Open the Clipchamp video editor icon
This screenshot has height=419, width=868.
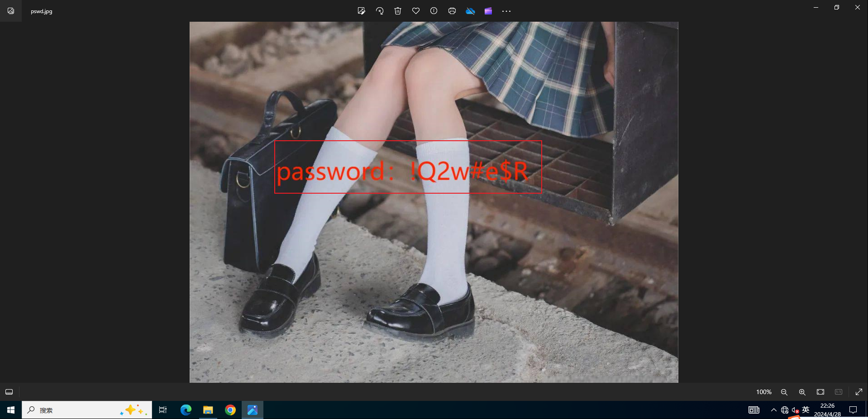point(488,11)
